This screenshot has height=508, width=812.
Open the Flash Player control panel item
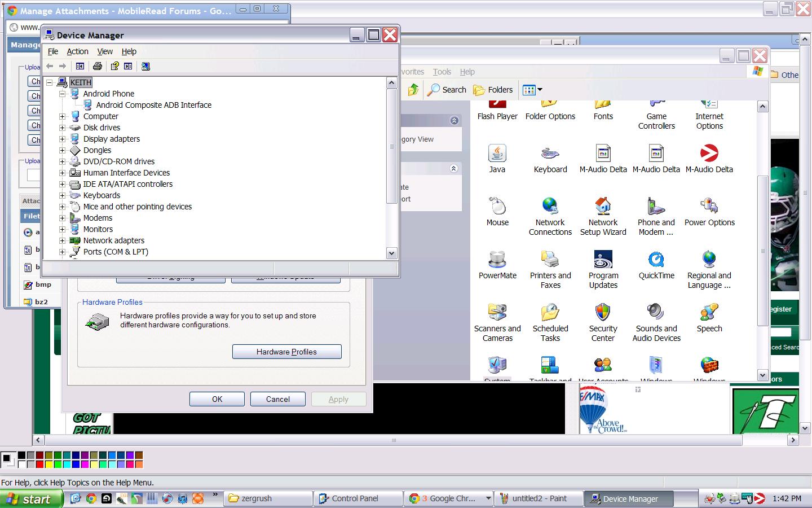[497, 110]
